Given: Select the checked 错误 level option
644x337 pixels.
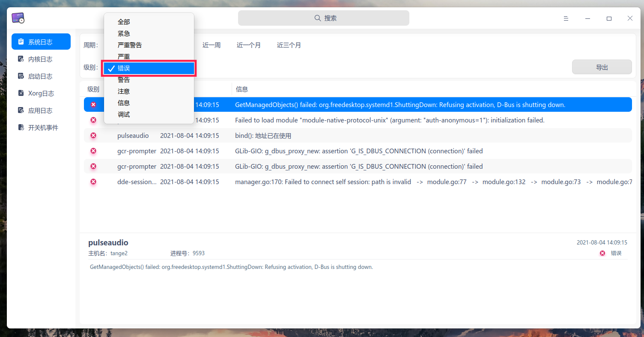Looking at the screenshot, I should 149,69.
